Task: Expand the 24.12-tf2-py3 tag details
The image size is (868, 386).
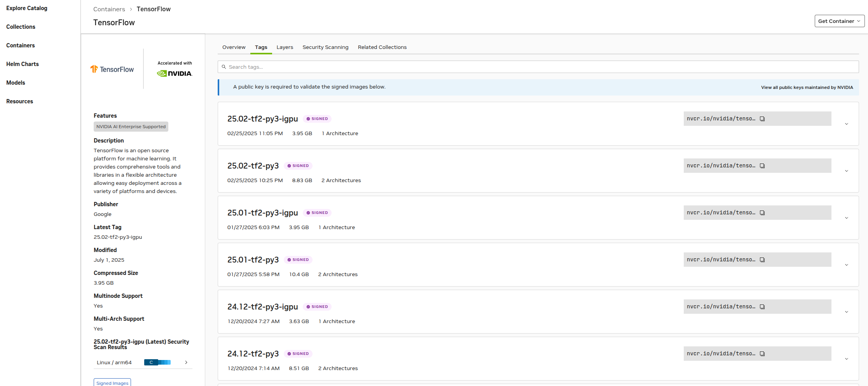Action: [x=846, y=359]
